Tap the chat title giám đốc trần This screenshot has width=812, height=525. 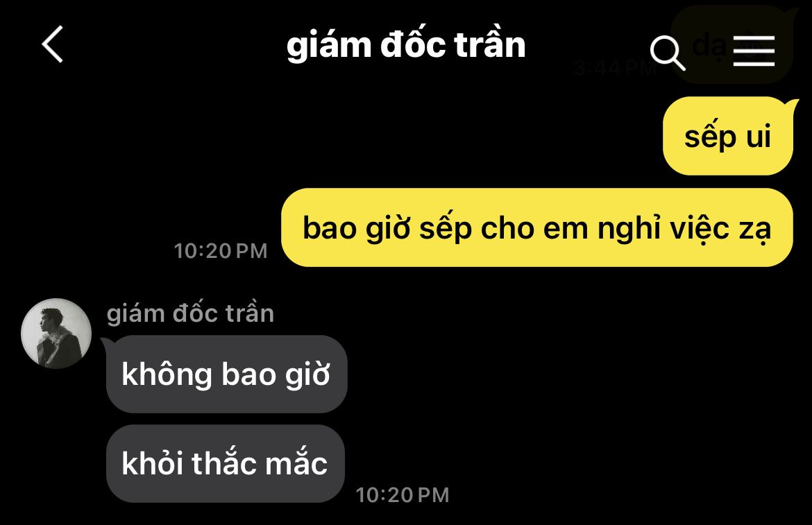click(x=406, y=45)
